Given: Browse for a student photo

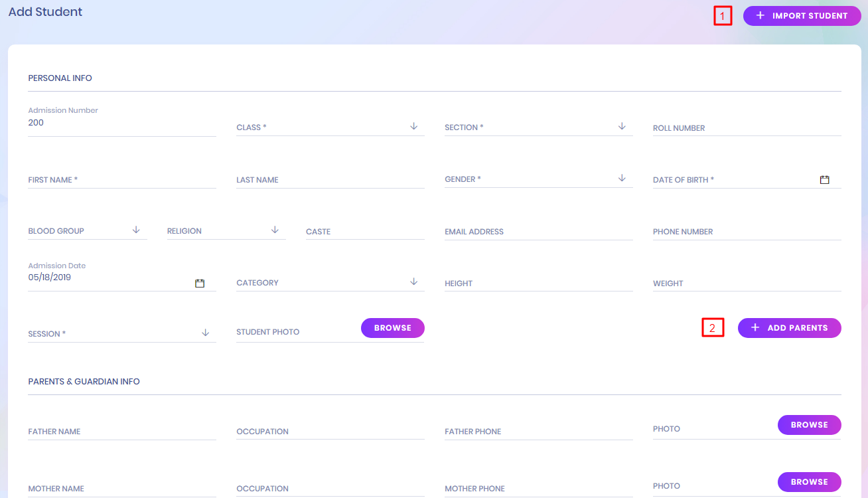Looking at the screenshot, I should [x=392, y=328].
